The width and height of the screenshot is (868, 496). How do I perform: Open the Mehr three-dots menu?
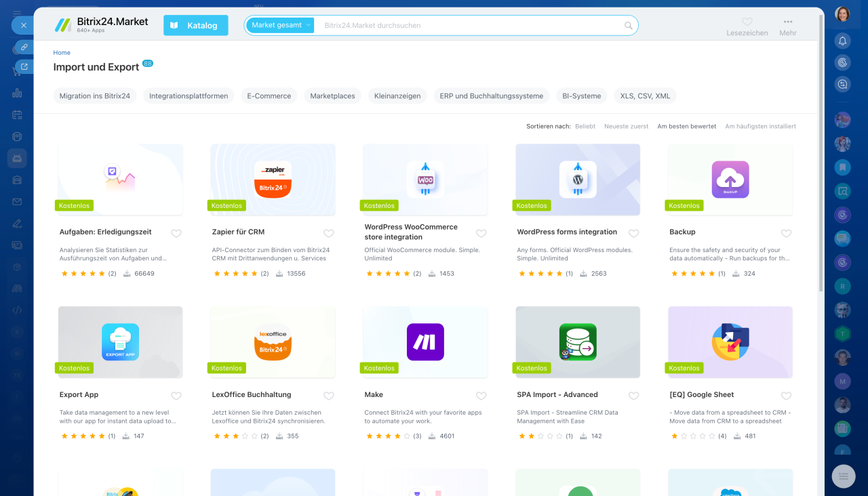point(788,26)
